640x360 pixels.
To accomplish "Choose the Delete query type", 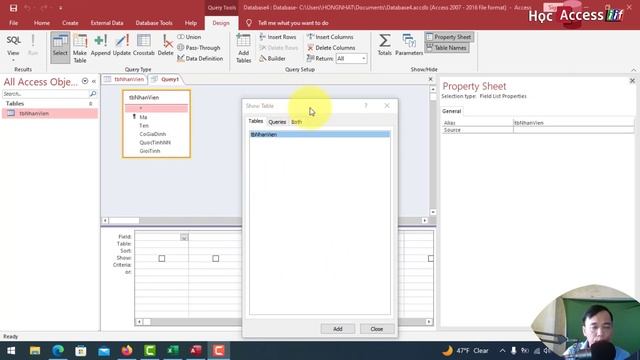I will [165, 46].
